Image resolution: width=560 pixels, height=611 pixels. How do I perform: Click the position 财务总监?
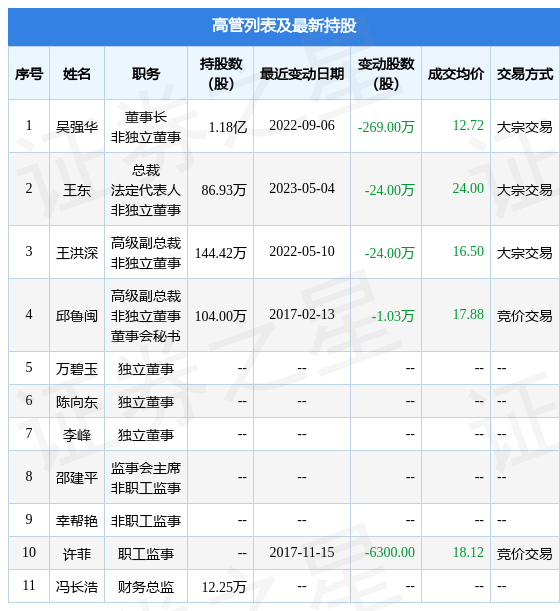click(146, 587)
